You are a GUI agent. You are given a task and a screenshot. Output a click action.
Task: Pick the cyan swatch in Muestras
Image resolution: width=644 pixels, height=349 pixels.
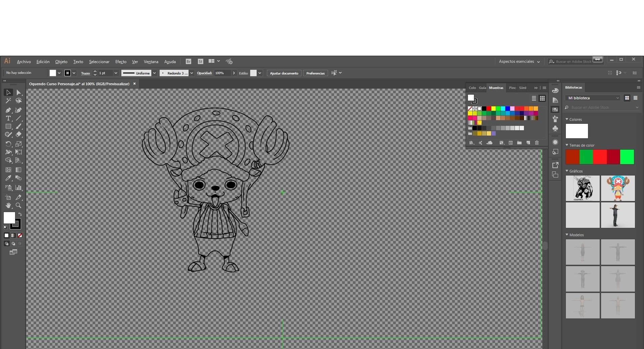503,109
